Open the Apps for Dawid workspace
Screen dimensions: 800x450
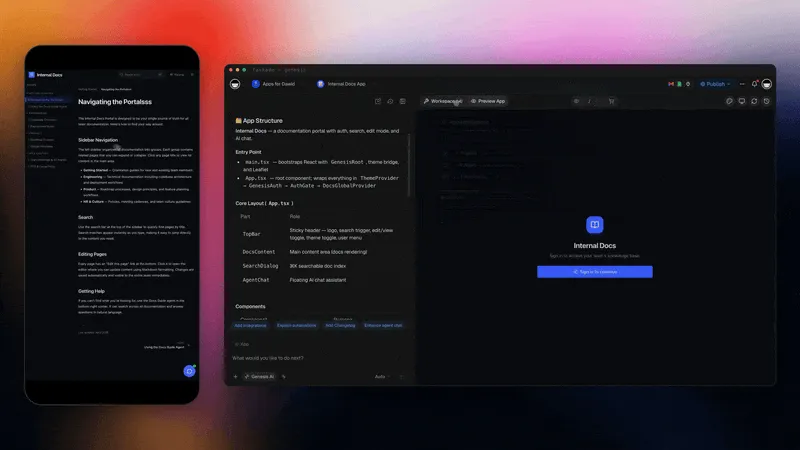273,84
